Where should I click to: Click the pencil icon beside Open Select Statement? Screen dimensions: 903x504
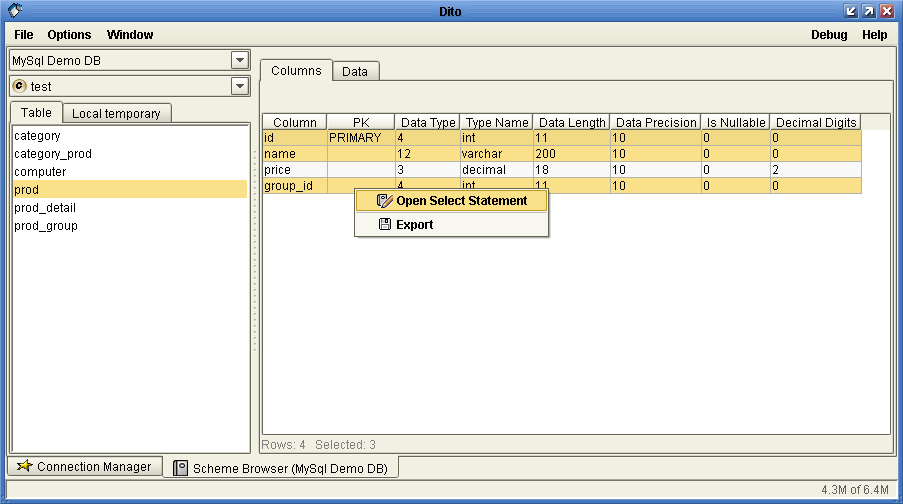point(383,201)
